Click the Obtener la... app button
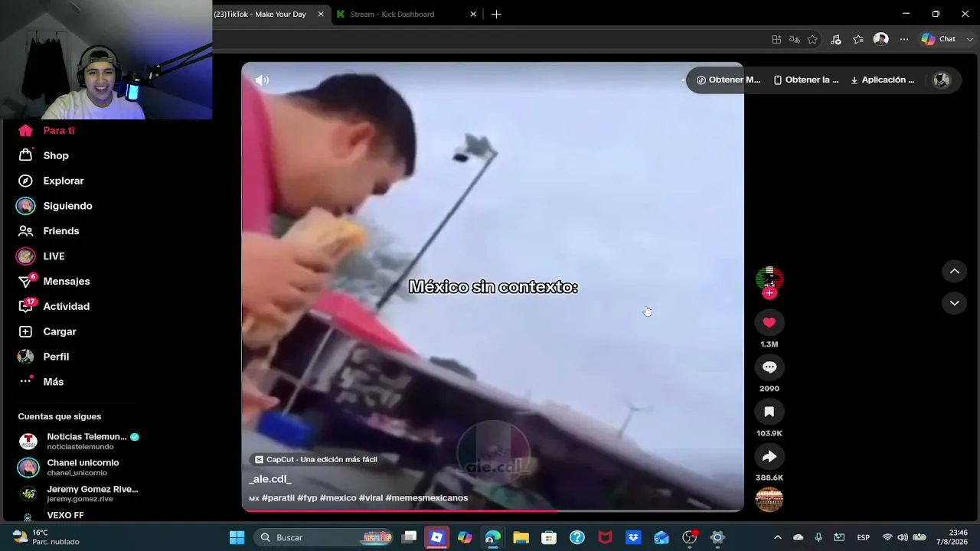Viewport: 980px width, 551px height. click(806, 80)
